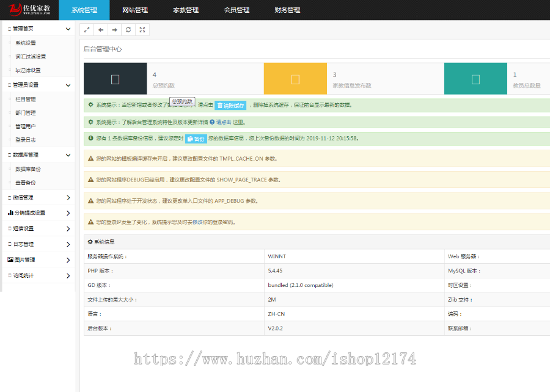Open 词汇过滤设置 in the sidebar

(31, 56)
